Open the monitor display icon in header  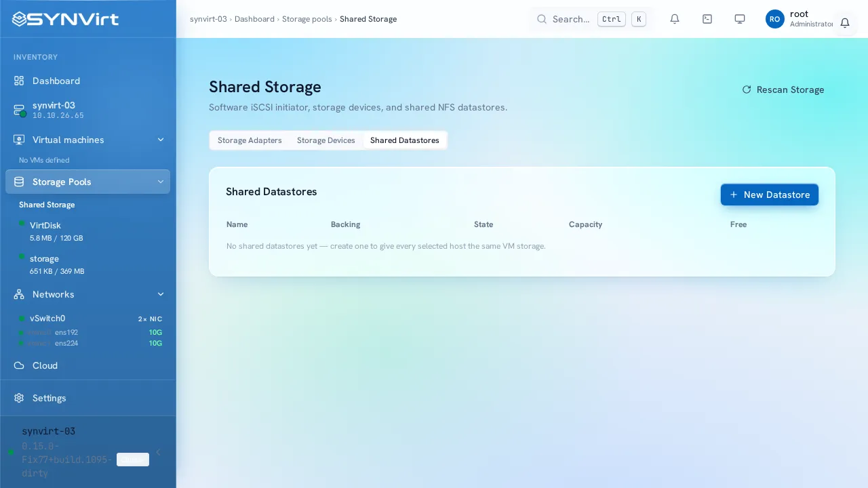pyautogui.click(x=740, y=19)
